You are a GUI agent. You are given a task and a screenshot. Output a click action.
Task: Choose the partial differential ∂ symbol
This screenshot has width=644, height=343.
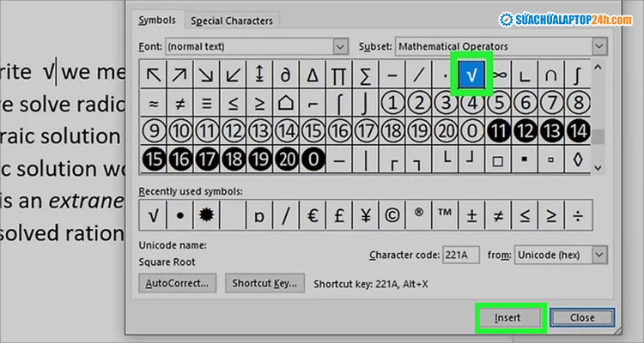286,75
